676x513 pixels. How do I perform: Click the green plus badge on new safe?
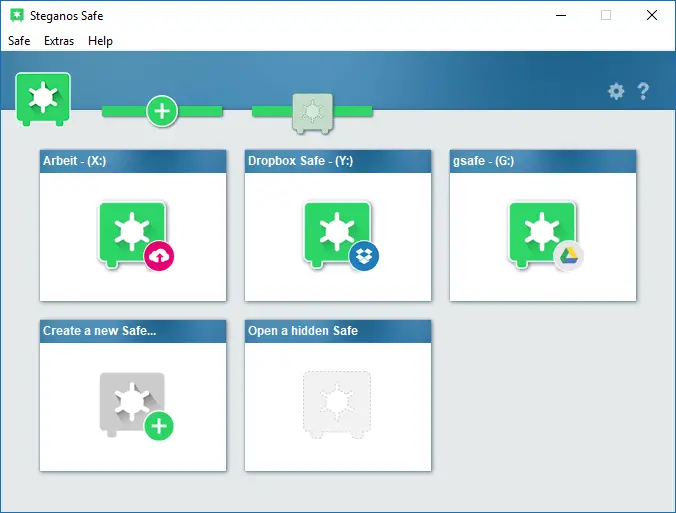[x=159, y=426]
